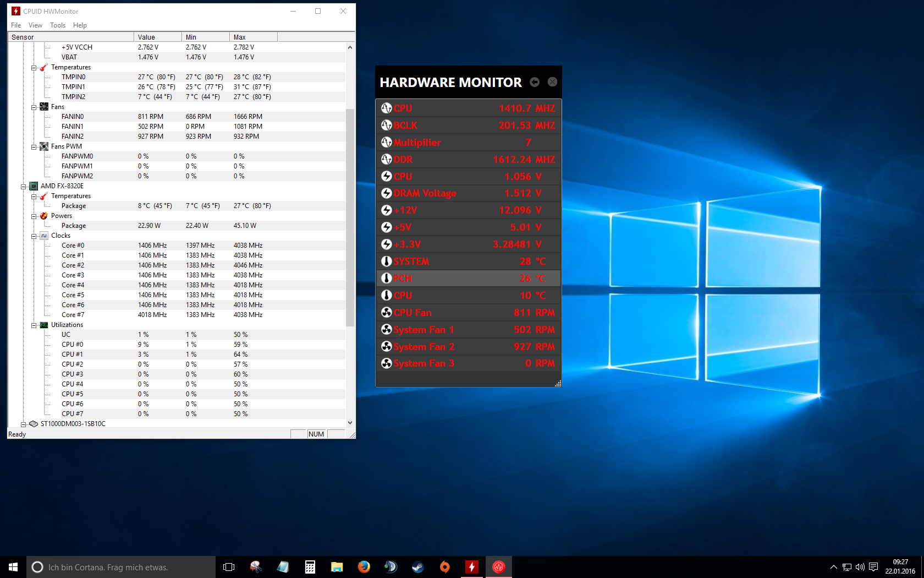
Task: Click the thermometer icon beside Temperatures above TMPIN0
Action: point(44,67)
